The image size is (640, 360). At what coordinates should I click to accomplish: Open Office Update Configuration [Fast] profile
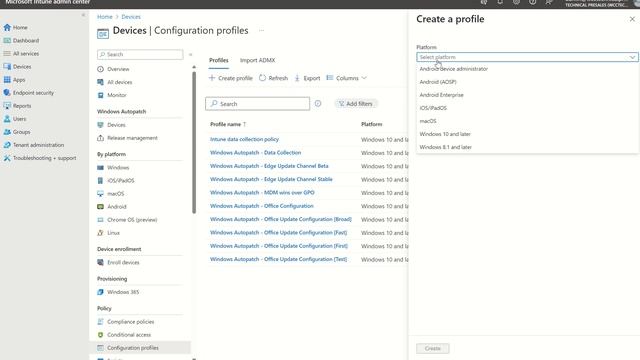(x=278, y=233)
